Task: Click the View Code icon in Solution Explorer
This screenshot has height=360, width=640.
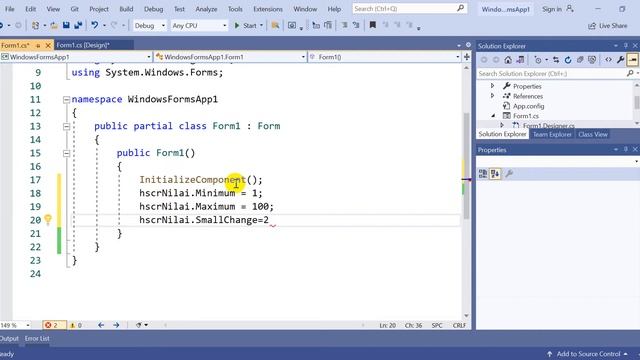Action: (609, 60)
